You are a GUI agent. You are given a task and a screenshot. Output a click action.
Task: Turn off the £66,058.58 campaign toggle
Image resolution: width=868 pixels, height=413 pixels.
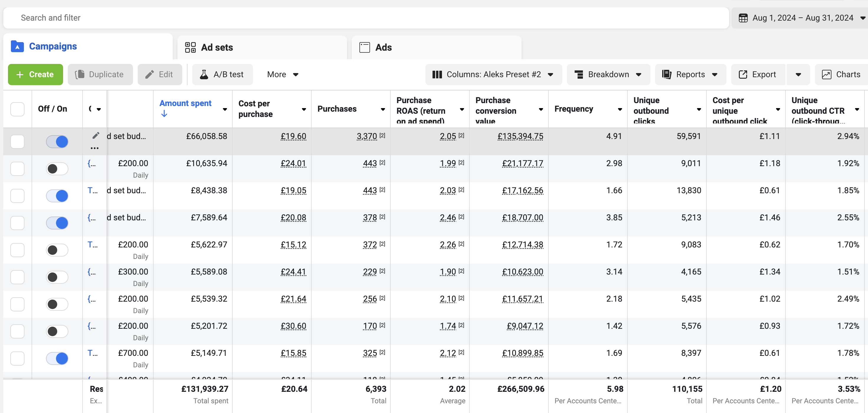click(x=57, y=142)
